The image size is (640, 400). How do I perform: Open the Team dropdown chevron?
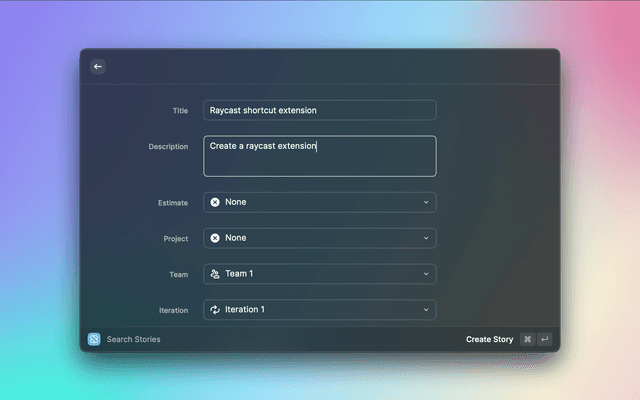[x=425, y=274]
